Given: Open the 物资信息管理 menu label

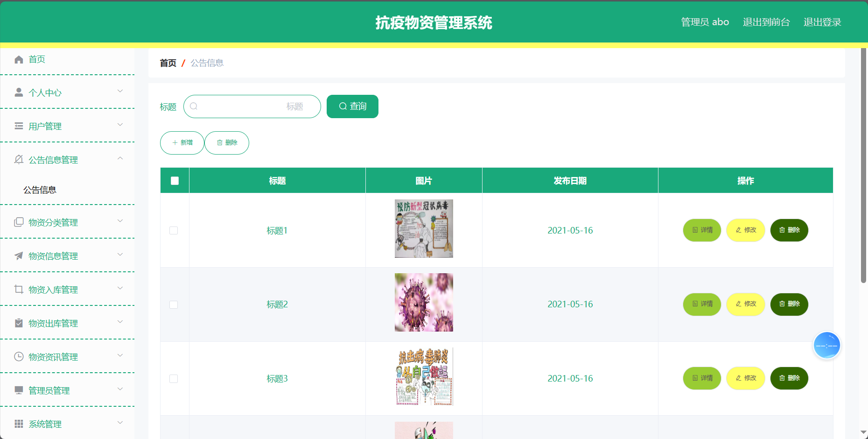Looking at the screenshot, I should click(53, 256).
